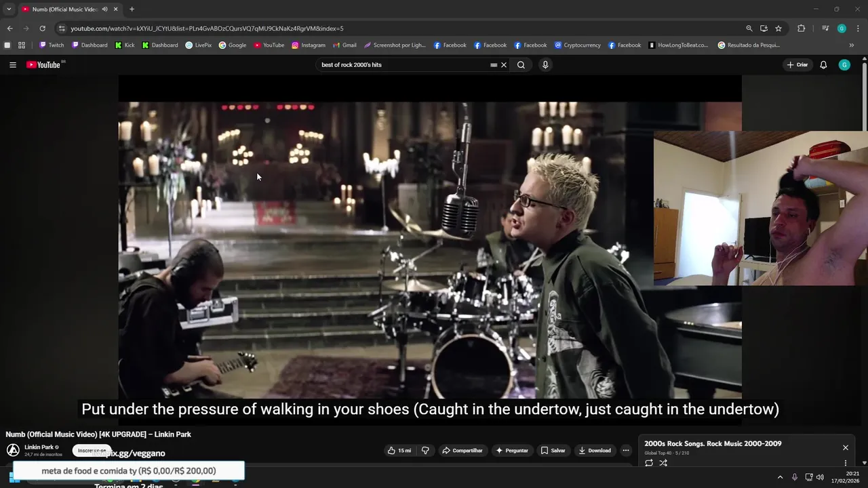The width and height of the screenshot is (868, 488).
Task: Close the Numb browser tab
Action: click(116, 9)
